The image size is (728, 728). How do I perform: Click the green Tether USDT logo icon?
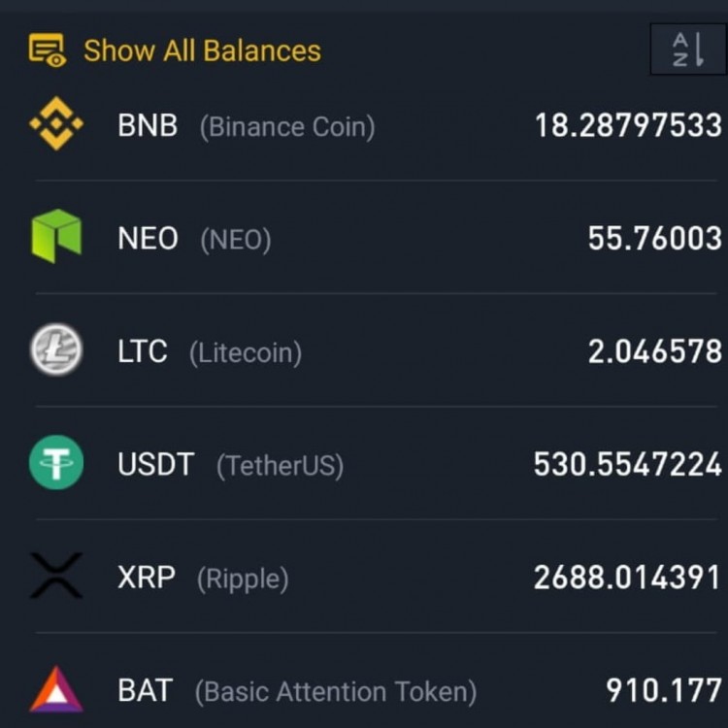click(56, 462)
